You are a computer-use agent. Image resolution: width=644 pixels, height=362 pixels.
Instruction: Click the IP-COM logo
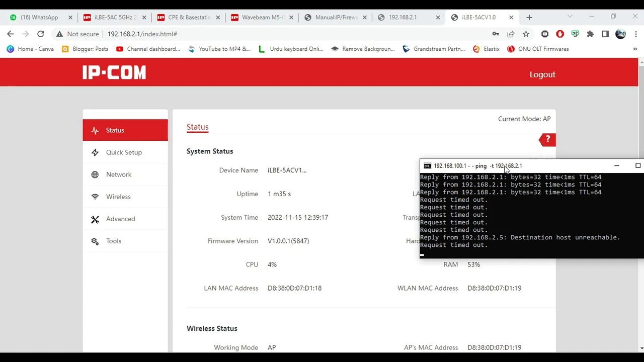pos(114,73)
